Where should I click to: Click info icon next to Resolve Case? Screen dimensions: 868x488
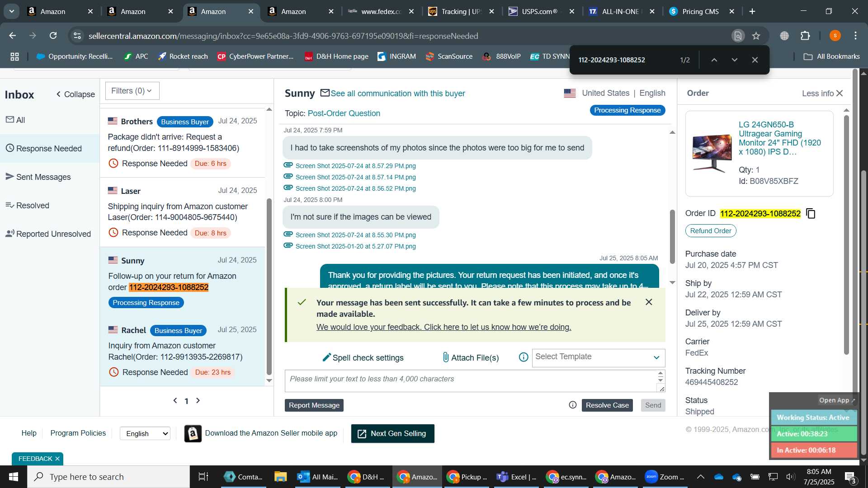572,405
